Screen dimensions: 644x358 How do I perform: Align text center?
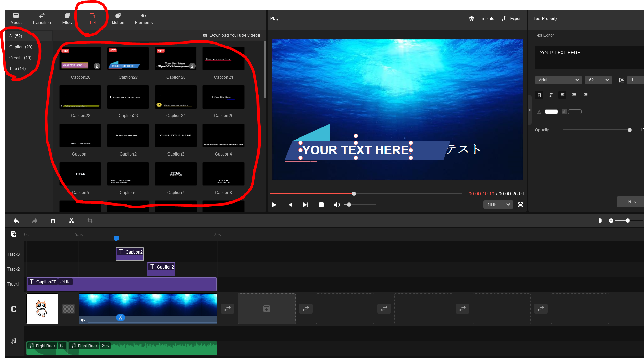tap(574, 95)
